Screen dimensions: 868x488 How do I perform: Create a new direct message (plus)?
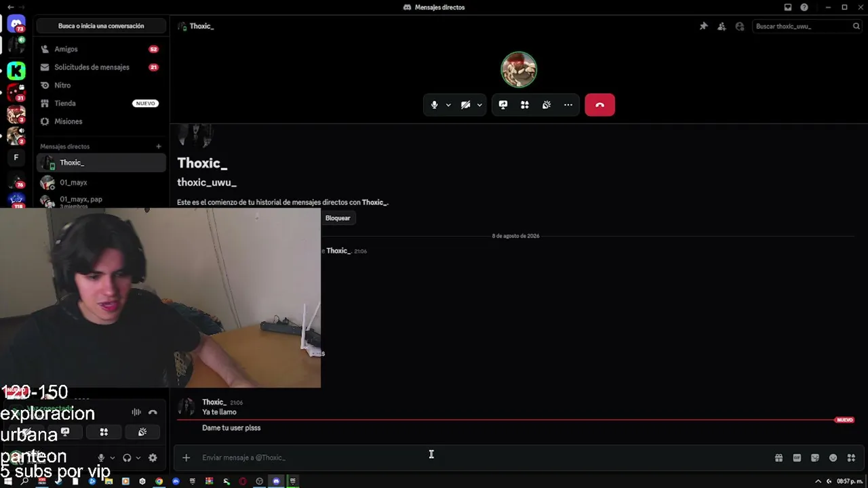point(159,146)
